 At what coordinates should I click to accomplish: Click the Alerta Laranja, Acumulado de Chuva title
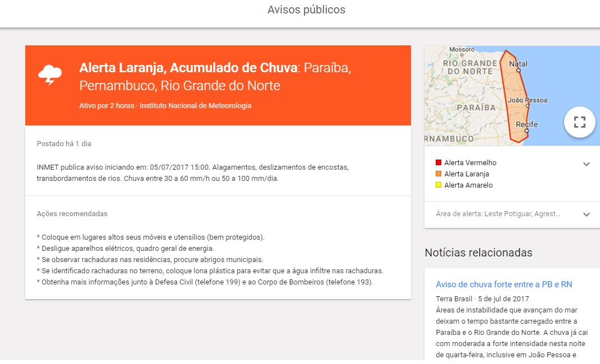[188, 68]
